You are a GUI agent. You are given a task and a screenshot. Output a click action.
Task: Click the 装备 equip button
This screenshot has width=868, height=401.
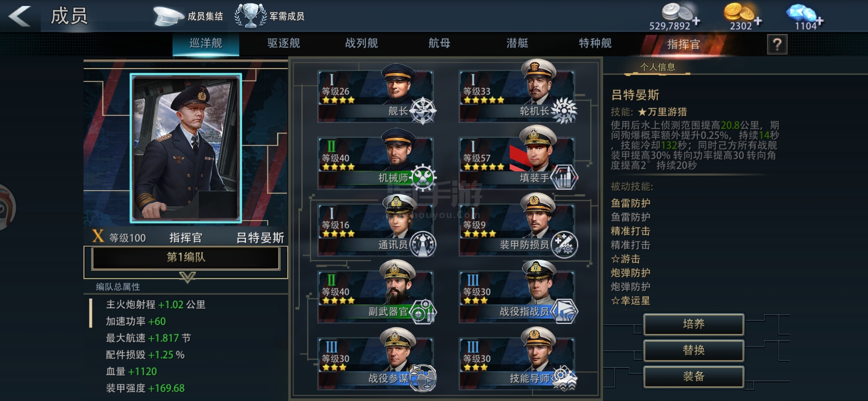pyautogui.click(x=694, y=376)
